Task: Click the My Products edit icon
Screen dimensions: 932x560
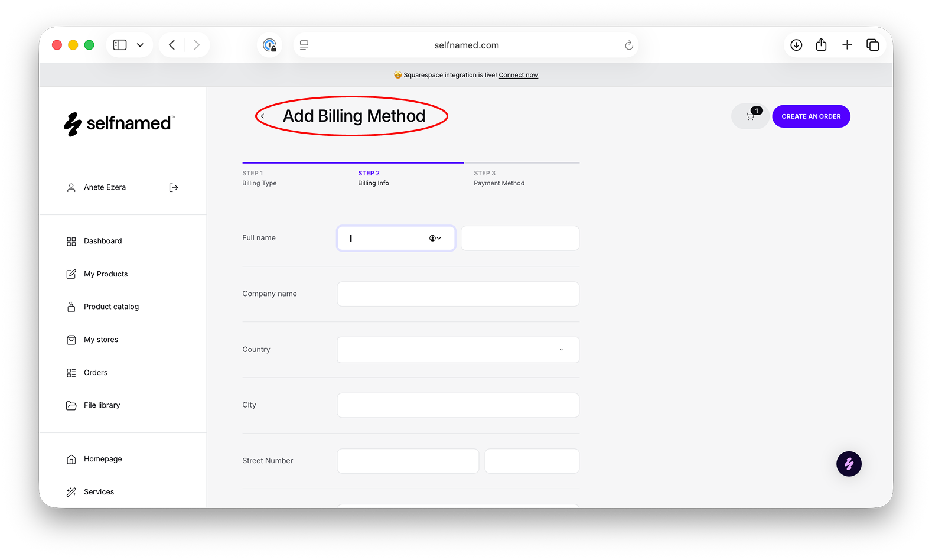Action: tap(71, 274)
